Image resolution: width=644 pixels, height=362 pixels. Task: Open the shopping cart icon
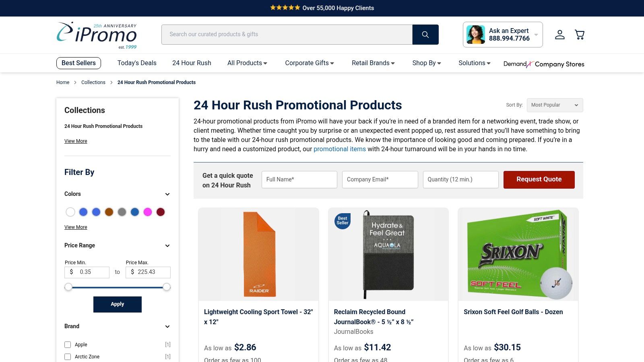click(580, 35)
